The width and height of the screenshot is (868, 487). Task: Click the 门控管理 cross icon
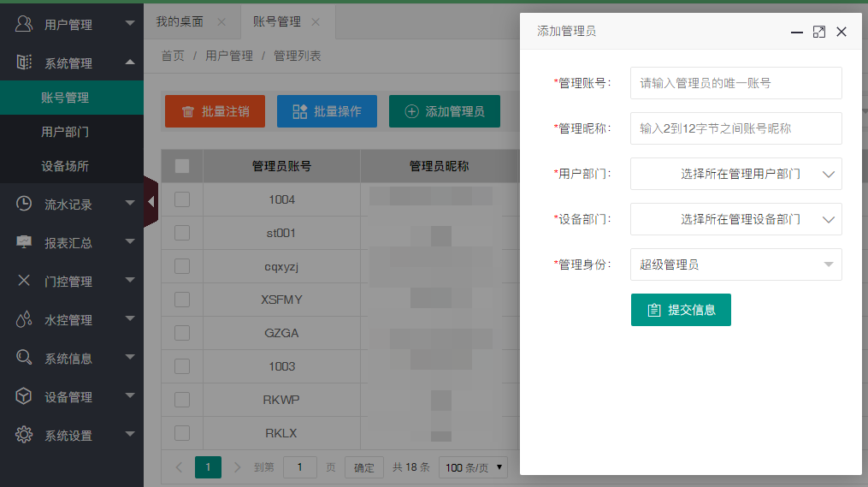coord(24,281)
